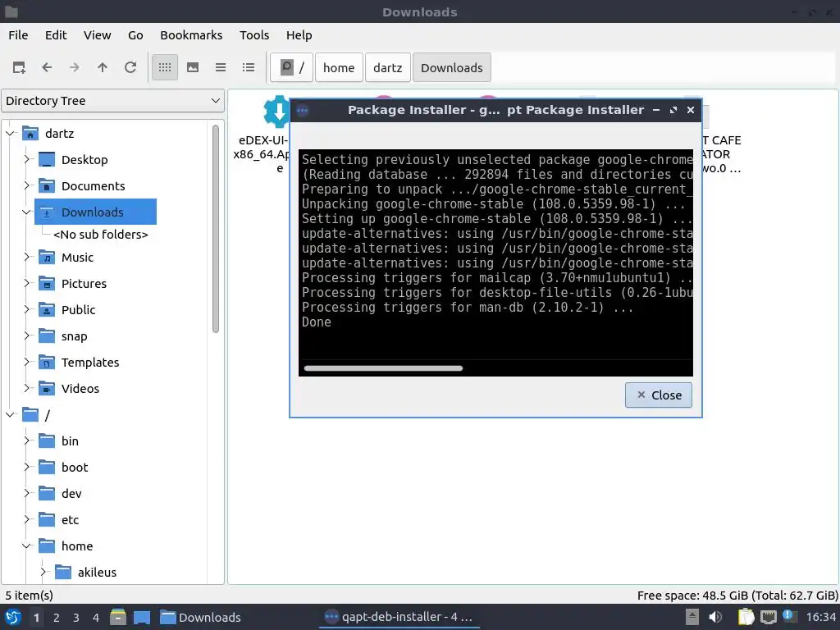Select the Templates folder in tree
The height and width of the screenshot is (630, 840).
pyautogui.click(x=80, y=362)
